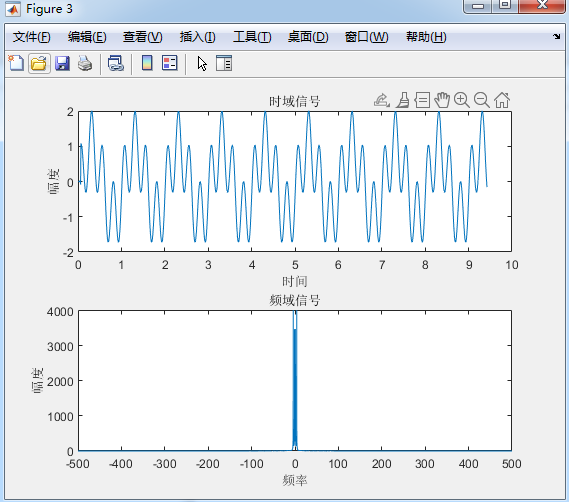Enable the Zoom In magnifier tool
569x502 pixels.
click(462, 100)
